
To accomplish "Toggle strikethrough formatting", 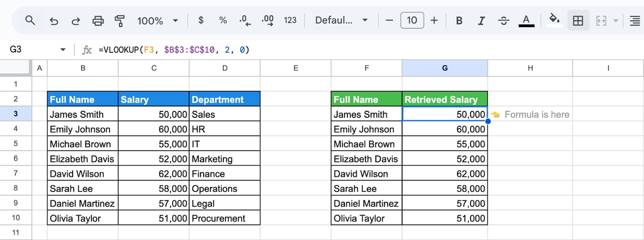I will click(504, 21).
